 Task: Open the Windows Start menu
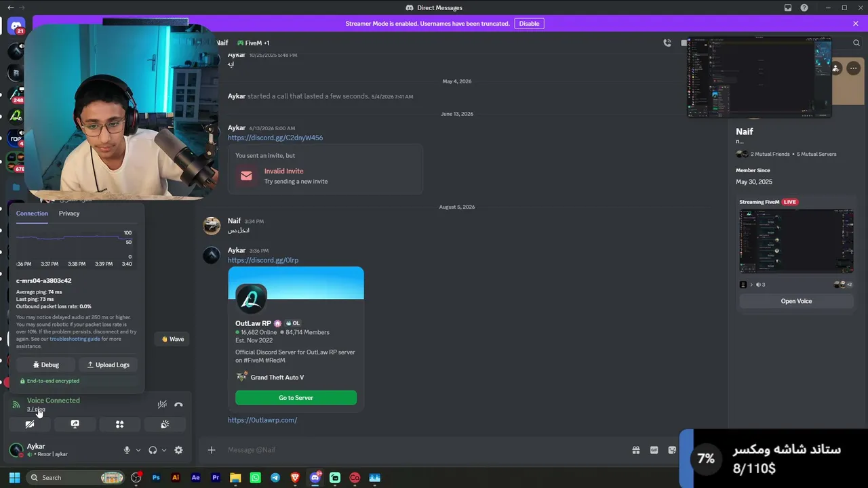coord(14,478)
